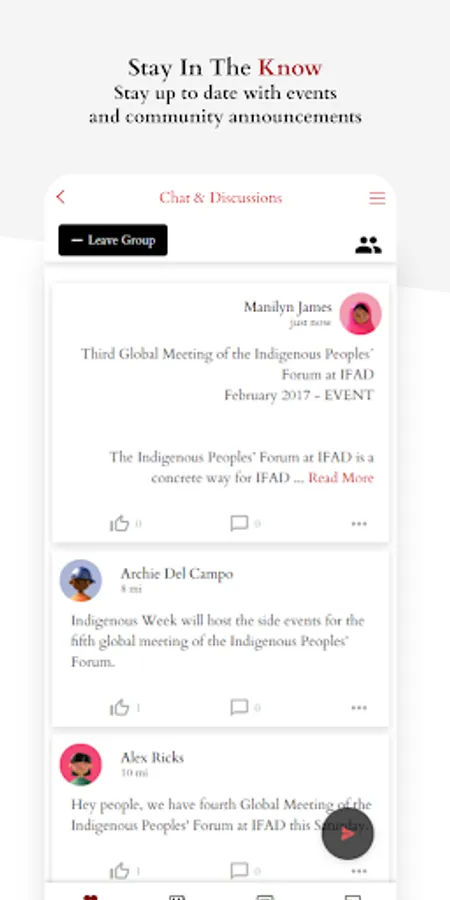Expand three-dot options on Alex Ricks's post
The height and width of the screenshot is (900, 450).
click(359, 871)
